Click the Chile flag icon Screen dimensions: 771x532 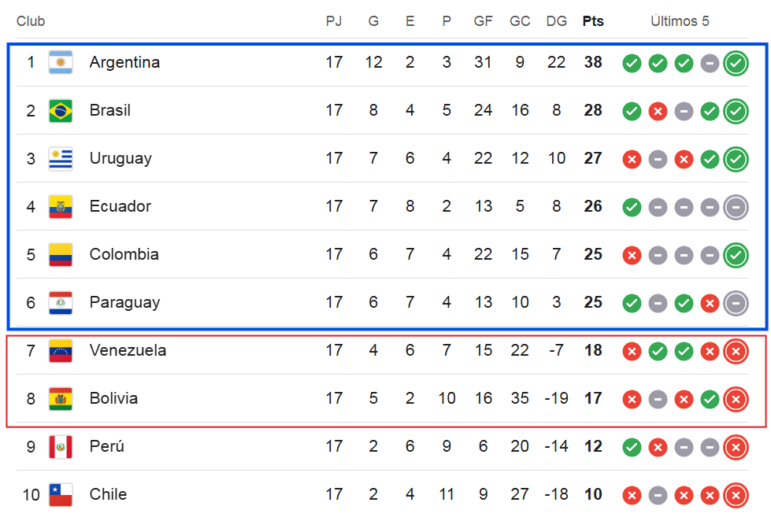pyautogui.click(x=61, y=495)
